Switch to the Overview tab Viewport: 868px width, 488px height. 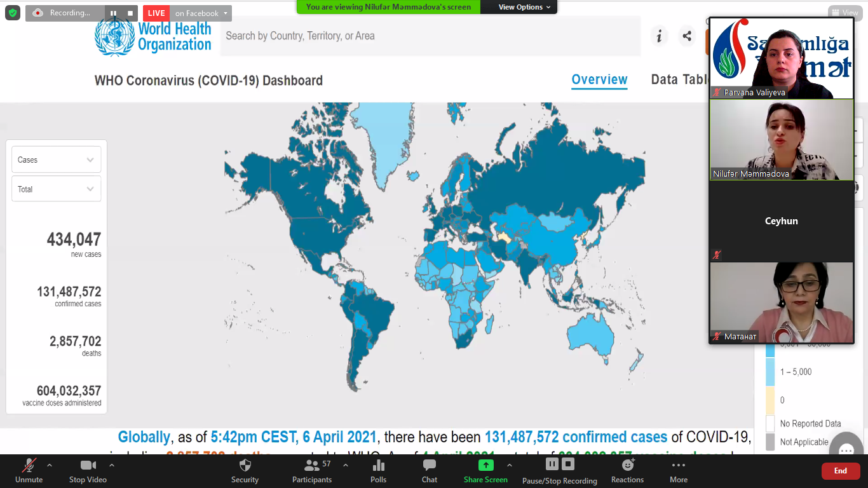tap(599, 79)
